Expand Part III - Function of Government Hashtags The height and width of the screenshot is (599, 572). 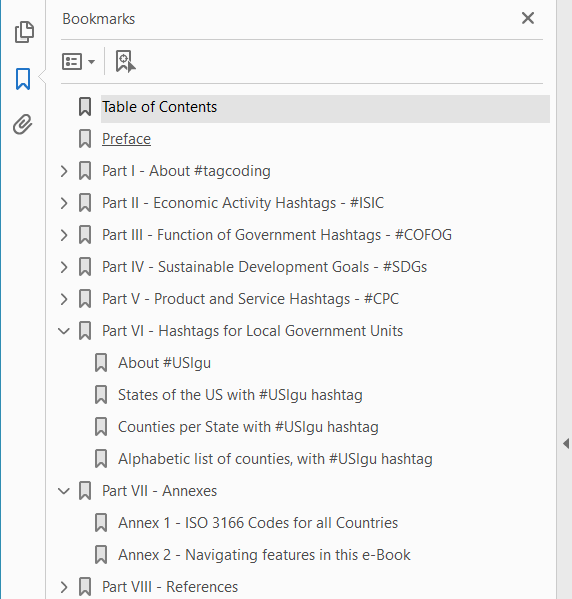pyautogui.click(x=64, y=235)
